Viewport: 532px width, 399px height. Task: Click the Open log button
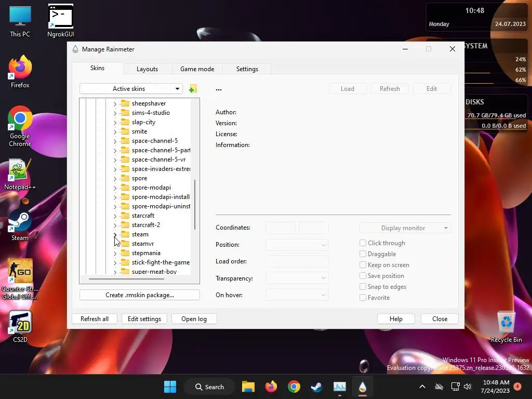coord(194,318)
